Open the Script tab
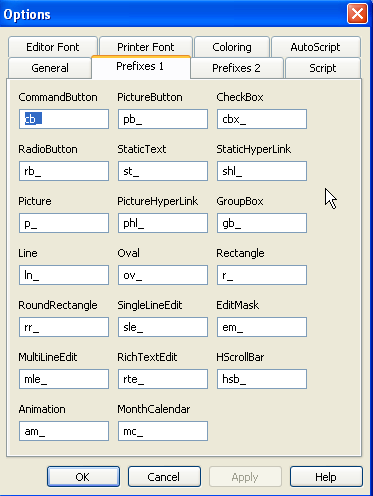Image resolution: width=373 pixels, height=496 pixels. point(323,68)
